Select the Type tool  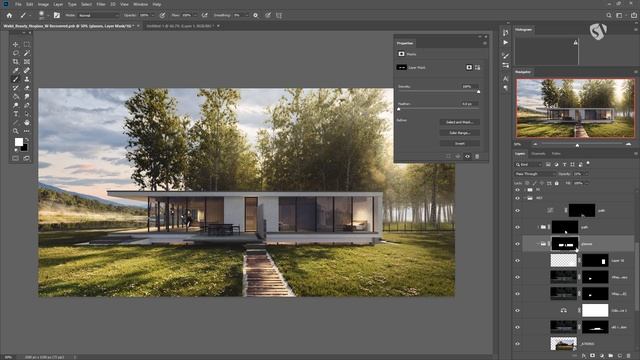16,114
